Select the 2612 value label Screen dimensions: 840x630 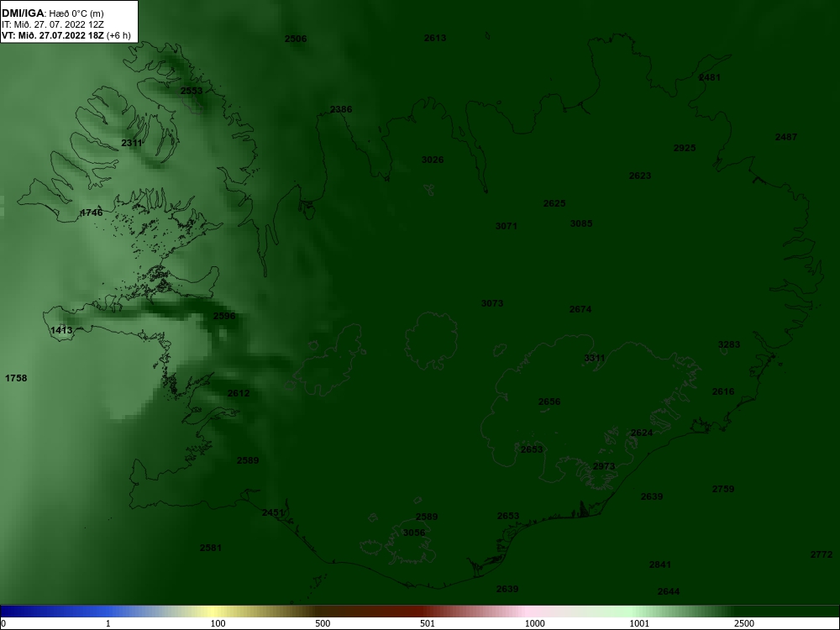[x=239, y=393]
